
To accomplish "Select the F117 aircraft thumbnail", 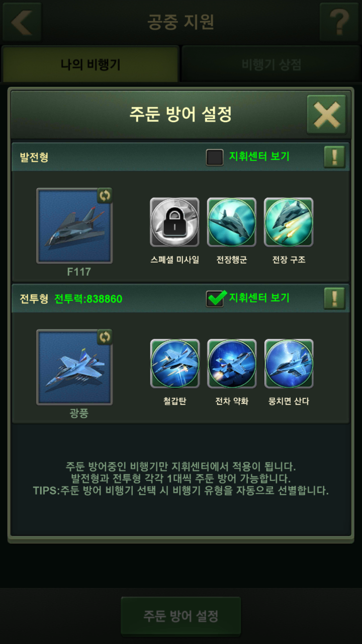I will pos(74,226).
